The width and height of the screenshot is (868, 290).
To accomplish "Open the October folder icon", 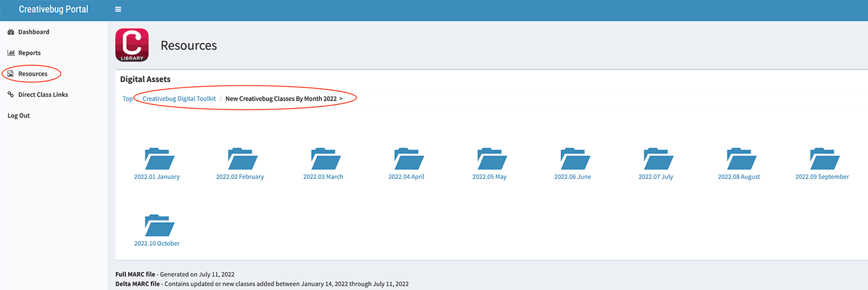I will tap(160, 226).
